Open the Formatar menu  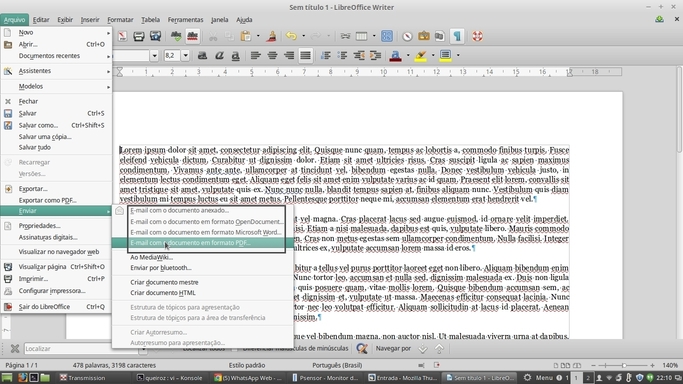point(120,20)
